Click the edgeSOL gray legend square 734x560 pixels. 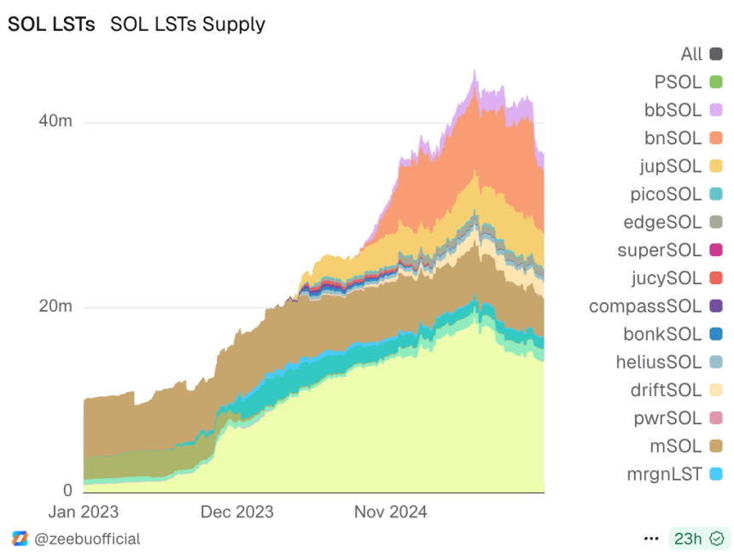point(716,222)
